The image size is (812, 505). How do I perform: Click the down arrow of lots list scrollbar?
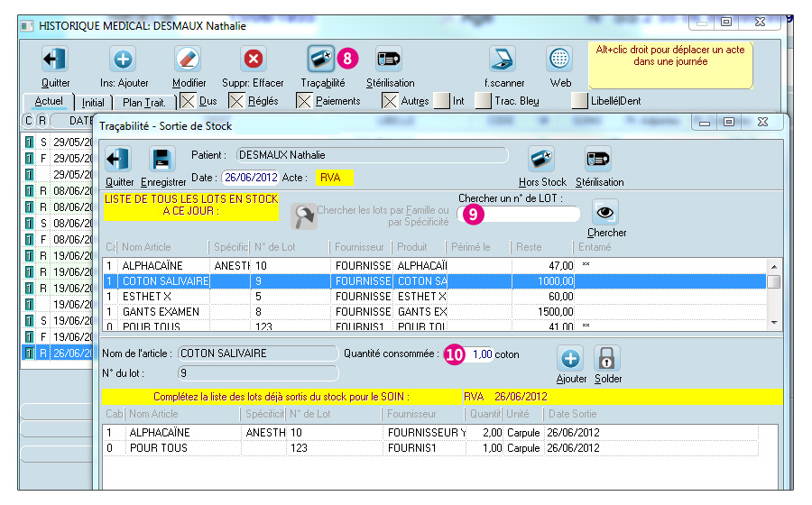coord(774,323)
